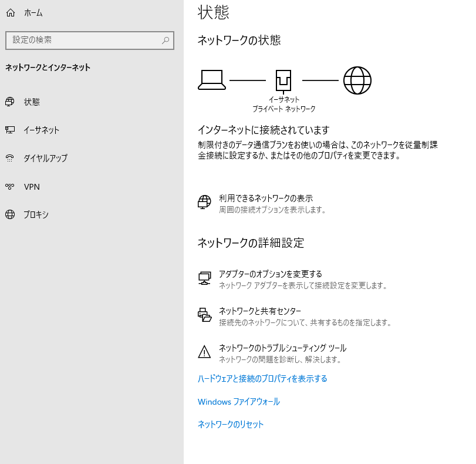Click the ネットワークの詳細設定 heading

coord(251,243)
